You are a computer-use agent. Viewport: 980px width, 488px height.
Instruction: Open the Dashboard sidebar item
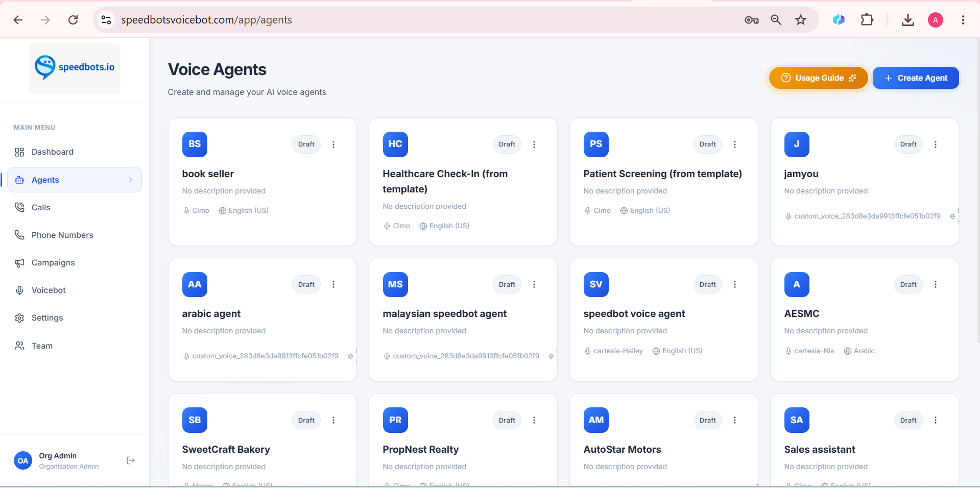(x=75, y=152)
